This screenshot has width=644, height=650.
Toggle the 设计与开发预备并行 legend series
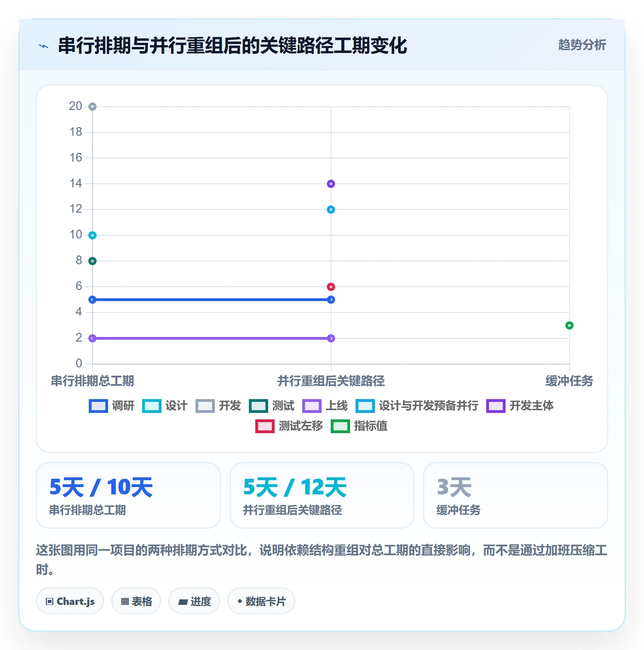[x=417, y=406]
